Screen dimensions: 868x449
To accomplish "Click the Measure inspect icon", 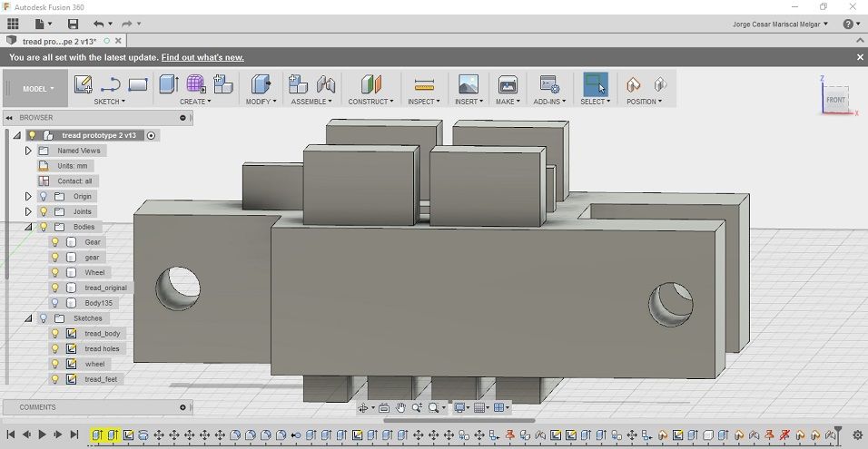I will [424, 84].
